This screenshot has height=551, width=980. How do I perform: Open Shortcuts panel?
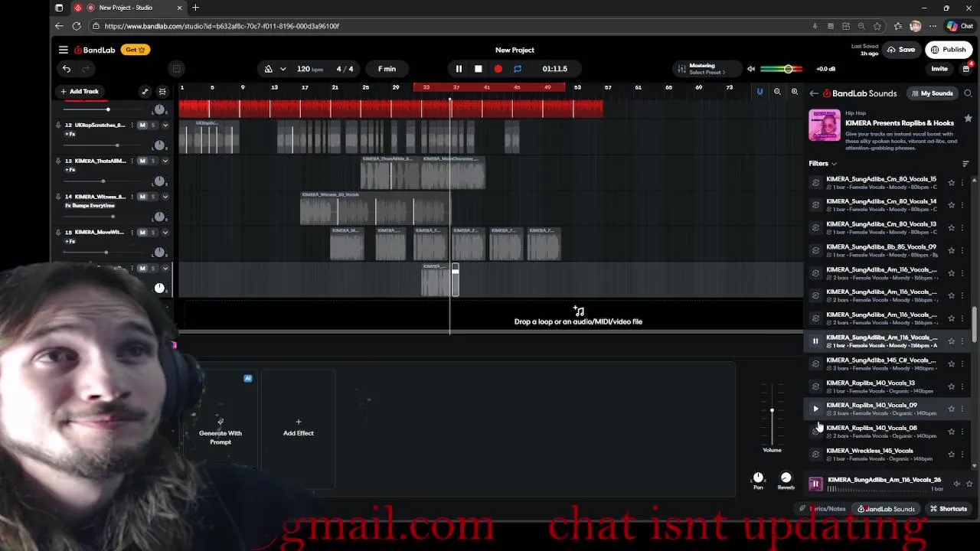948,509
